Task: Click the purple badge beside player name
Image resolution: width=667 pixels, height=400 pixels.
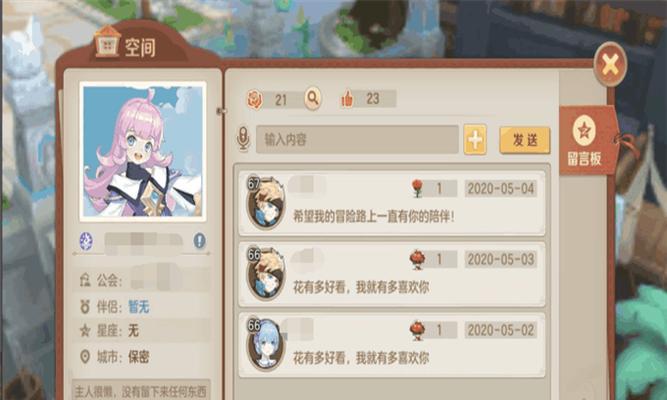Action: pyautogui.click(x=86, y=241)
